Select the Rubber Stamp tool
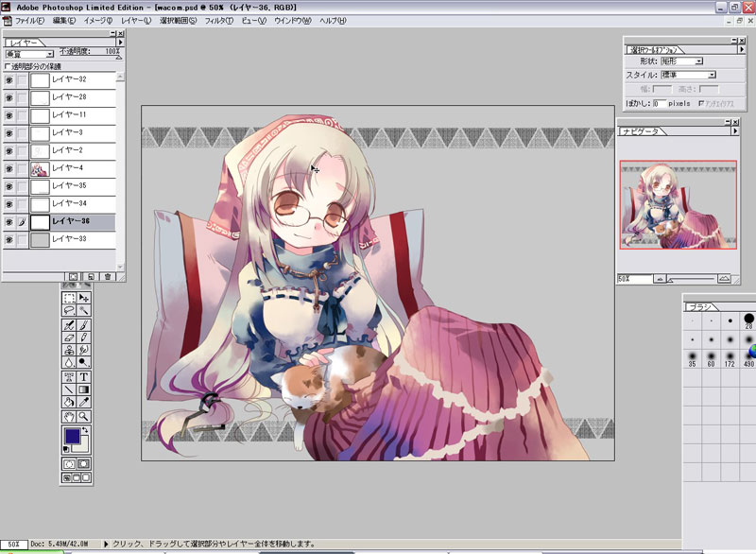Screen dimensions: 756x554 coord(69,350)
